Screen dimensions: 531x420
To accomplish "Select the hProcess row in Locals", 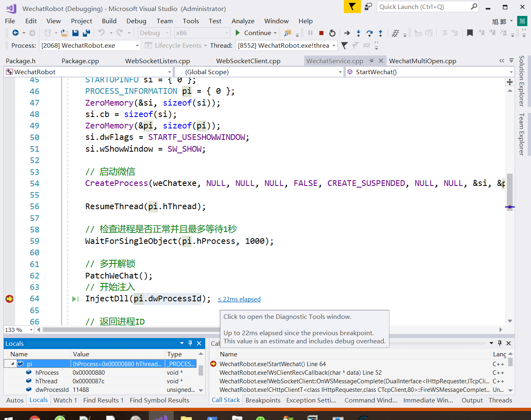I will click(x=101, y=373).
